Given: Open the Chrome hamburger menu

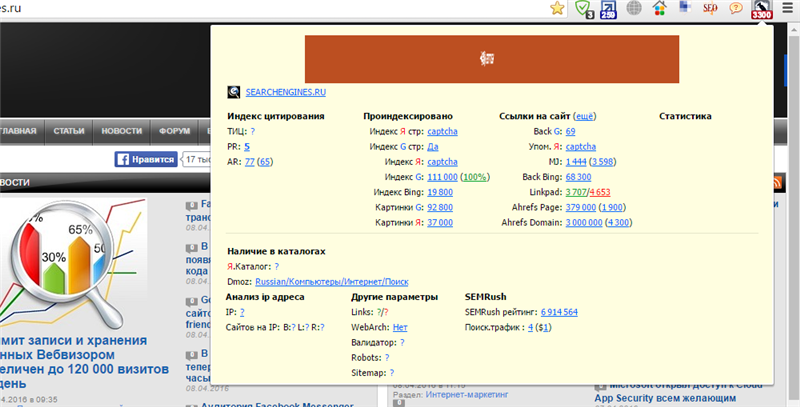Looking at the screenshot, I should (788, 8).
